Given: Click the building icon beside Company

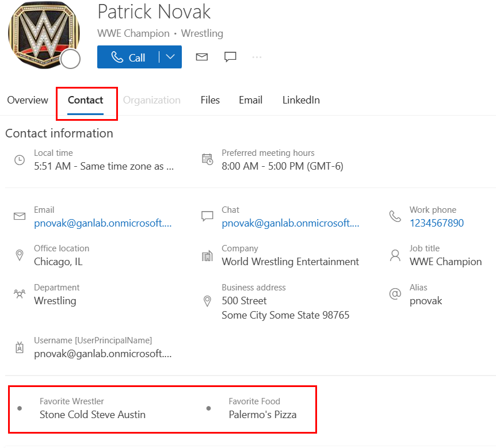Looking at the screenshot, I should [x=207, y=255].
